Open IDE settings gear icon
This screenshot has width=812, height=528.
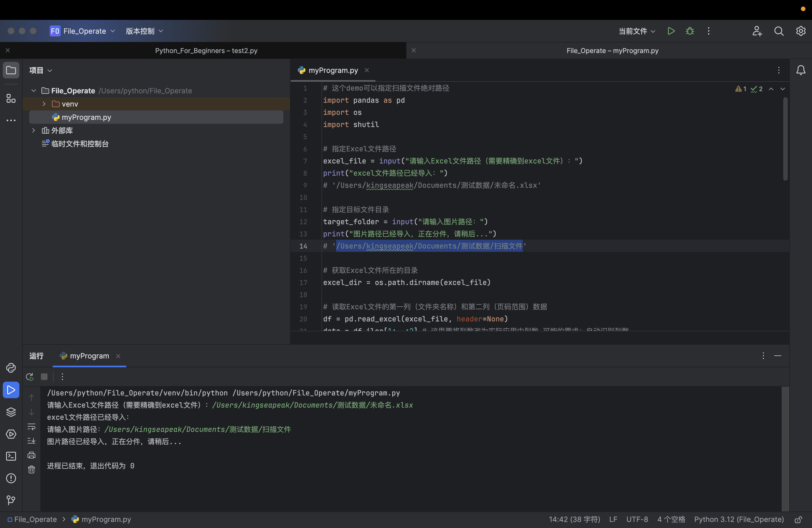tap(801, 31)
